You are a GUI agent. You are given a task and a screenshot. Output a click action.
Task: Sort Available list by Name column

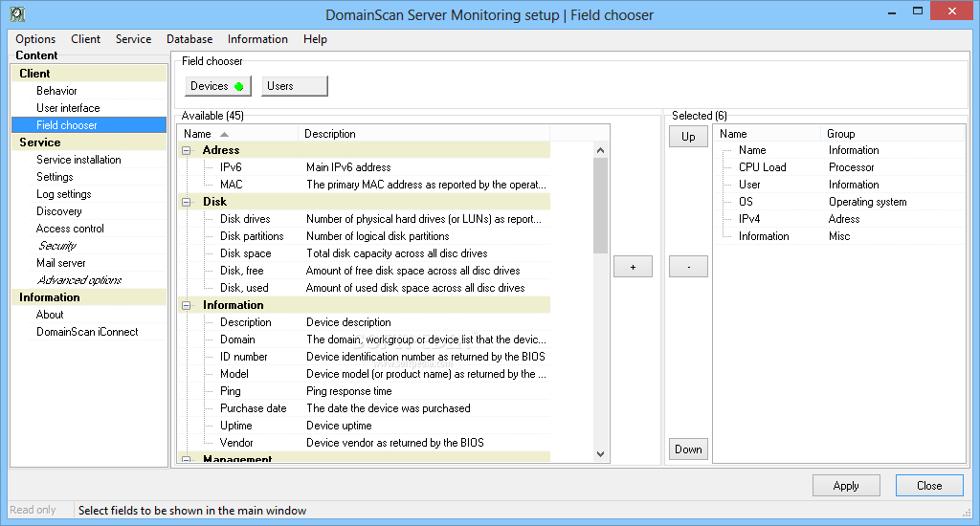click(x=237, y=134)
